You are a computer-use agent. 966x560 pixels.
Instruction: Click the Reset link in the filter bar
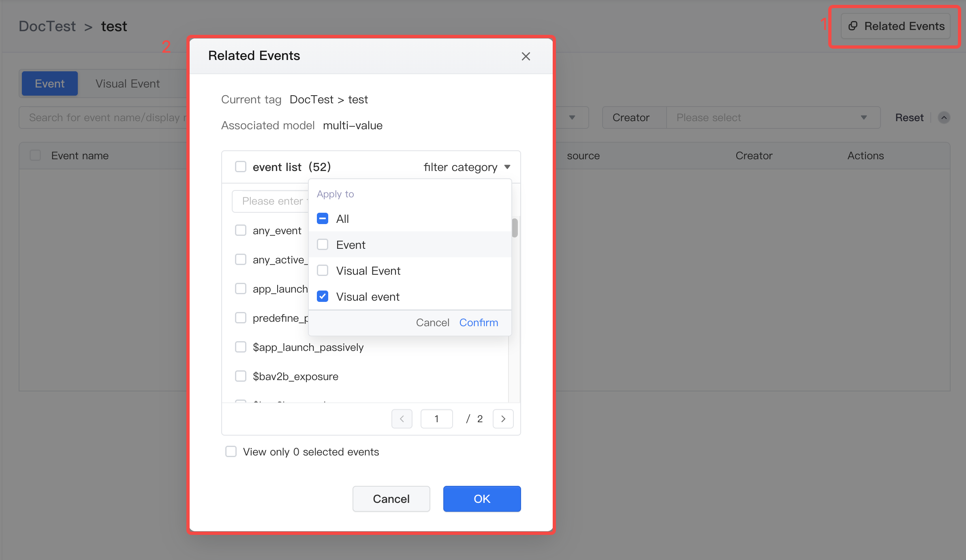coord(909,118)
